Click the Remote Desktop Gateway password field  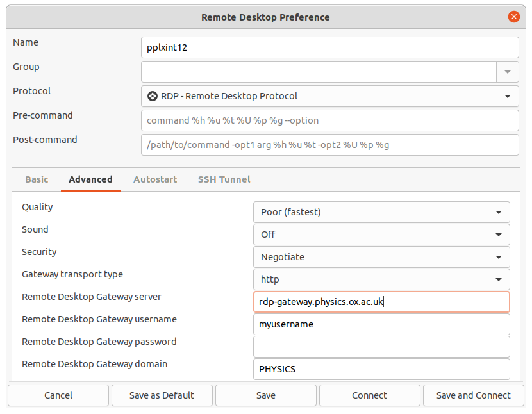[381, 347]
